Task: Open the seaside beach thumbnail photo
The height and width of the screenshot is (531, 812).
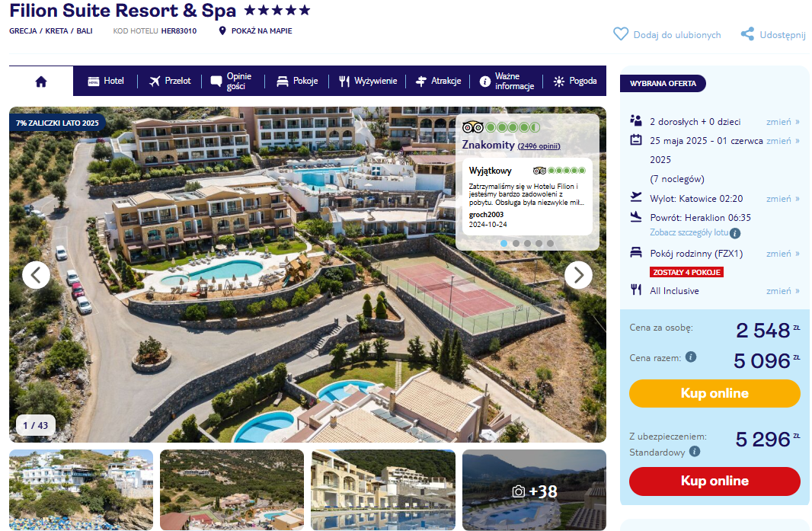Action: coord(82,490)
